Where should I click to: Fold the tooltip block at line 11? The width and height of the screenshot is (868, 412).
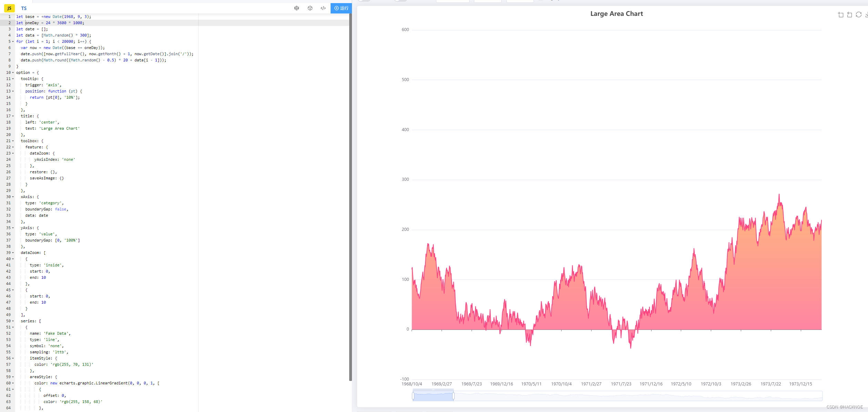pos(13,79)
